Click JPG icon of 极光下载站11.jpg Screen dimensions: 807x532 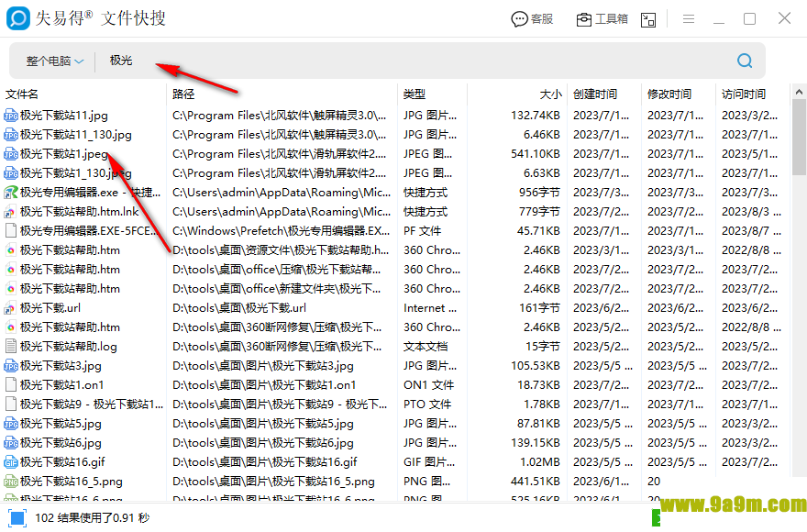[11, 116]
